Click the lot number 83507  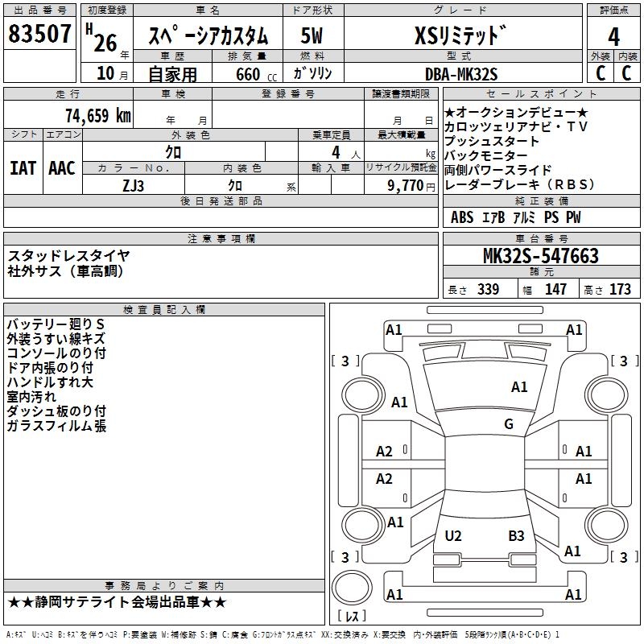pos(39,34)
